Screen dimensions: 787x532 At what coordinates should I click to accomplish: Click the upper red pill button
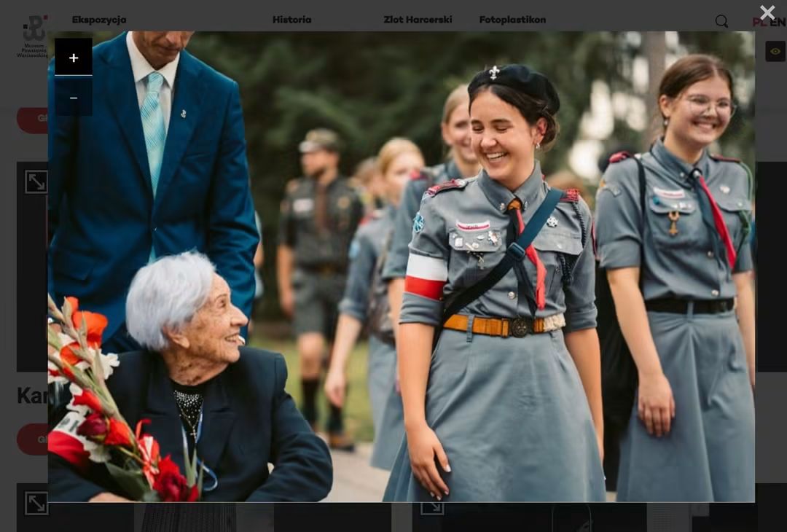[32, 120]
